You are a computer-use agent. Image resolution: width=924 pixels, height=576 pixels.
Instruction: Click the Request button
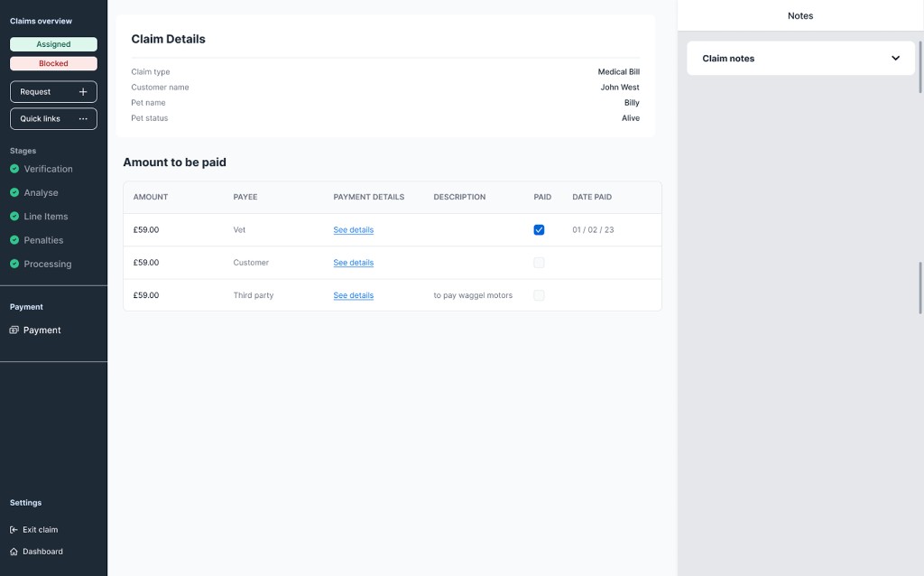pyautogui.click(x=53, y=92)
